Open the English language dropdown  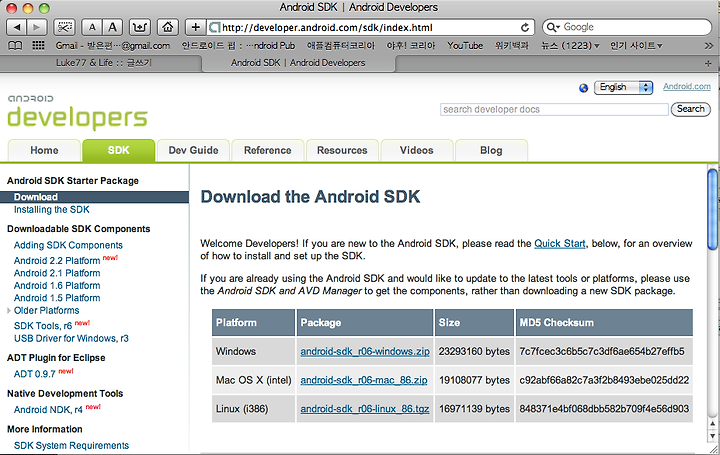point(623,87)
